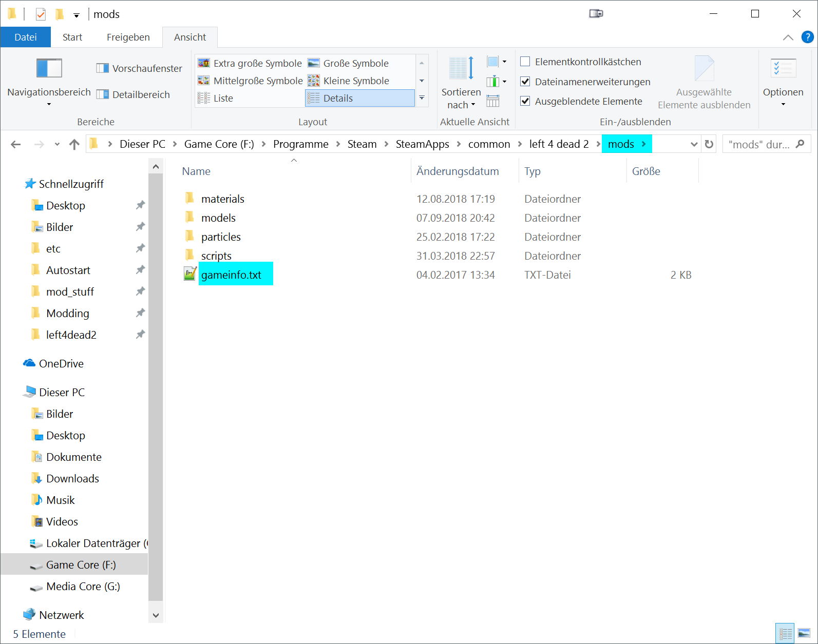The image size is (818, 644).
Task: Open the Navigationsbereich pane options
Action: tap(49, 82)
